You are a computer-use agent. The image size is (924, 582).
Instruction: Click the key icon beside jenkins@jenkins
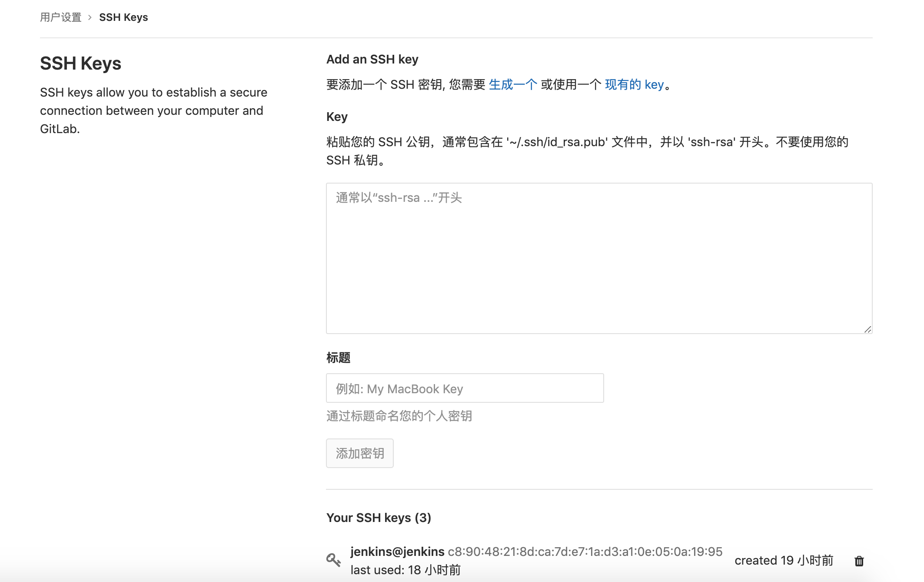(333, 560)
